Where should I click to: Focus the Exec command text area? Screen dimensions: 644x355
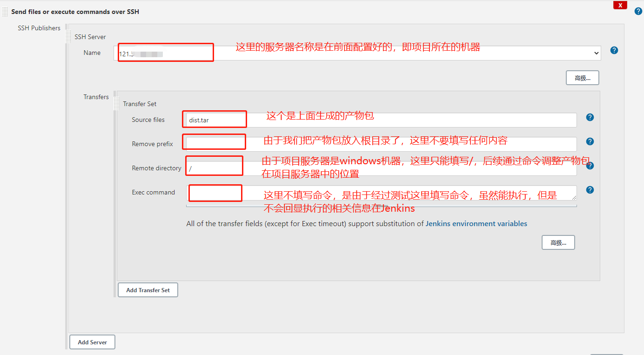click(x=382, y=193)
